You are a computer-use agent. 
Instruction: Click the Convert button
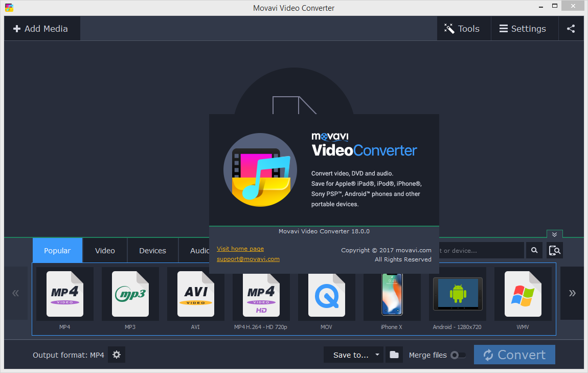click(514, 355)
